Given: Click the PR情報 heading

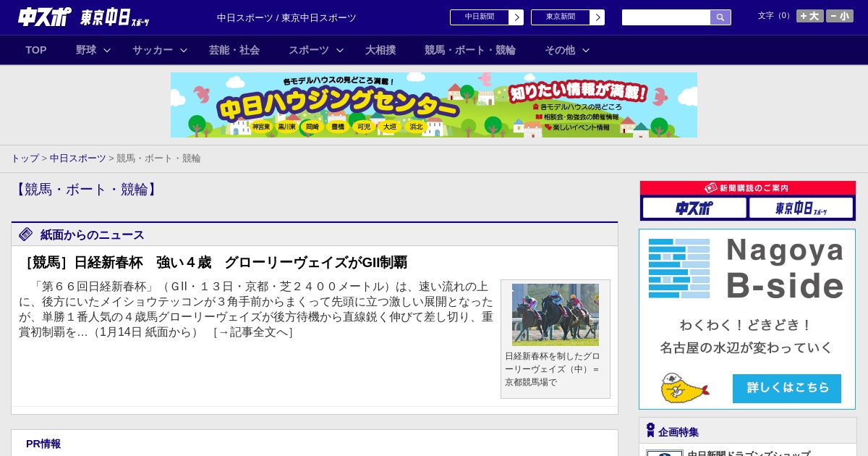Looking at the screenshot, I should [x=43, y=444].
